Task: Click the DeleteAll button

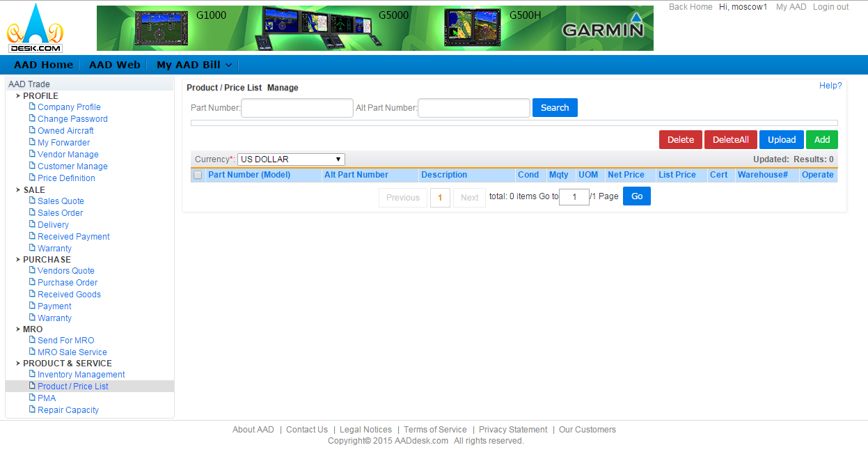Action: coord(731,140)
